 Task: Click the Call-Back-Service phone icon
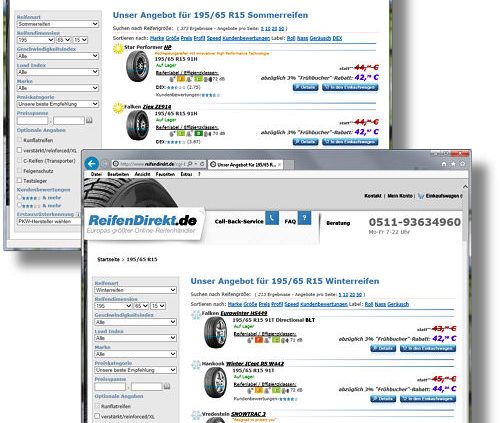coord(272,218)
